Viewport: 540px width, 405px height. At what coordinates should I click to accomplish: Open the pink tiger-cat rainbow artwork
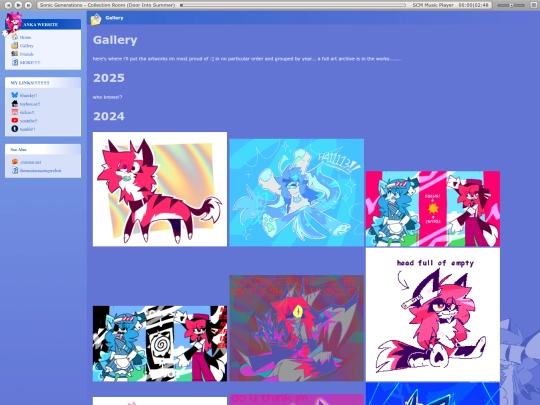[160, 189]
